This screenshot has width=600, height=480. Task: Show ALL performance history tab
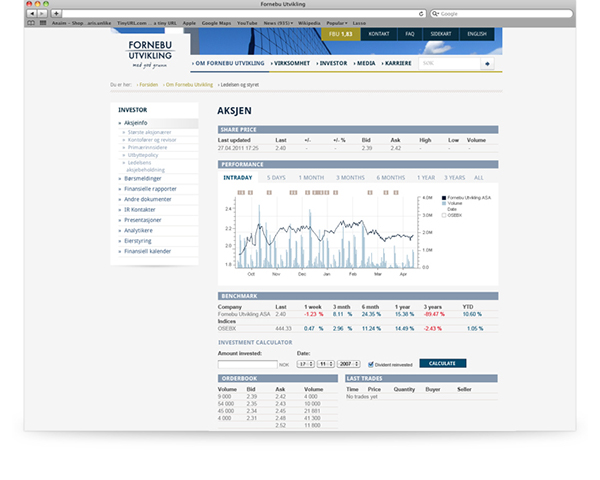point(478,178)
